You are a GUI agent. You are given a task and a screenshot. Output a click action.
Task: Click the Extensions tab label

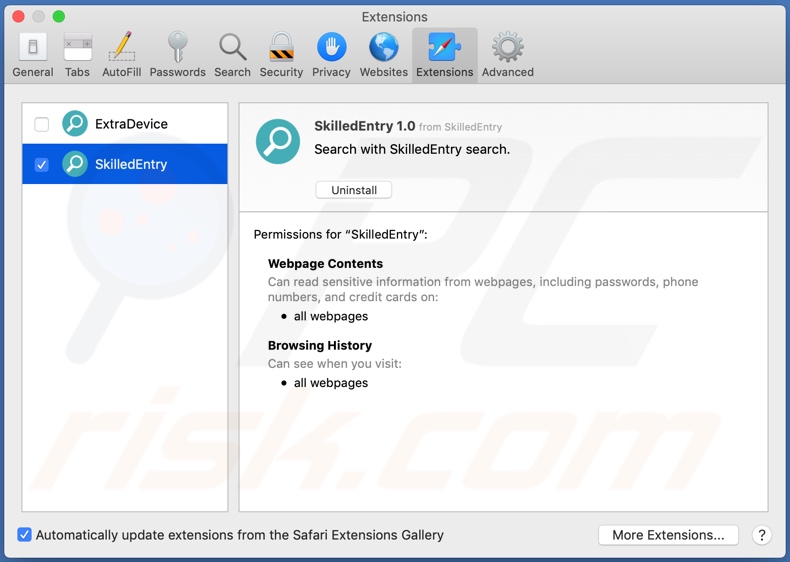(x=445, y=72)
